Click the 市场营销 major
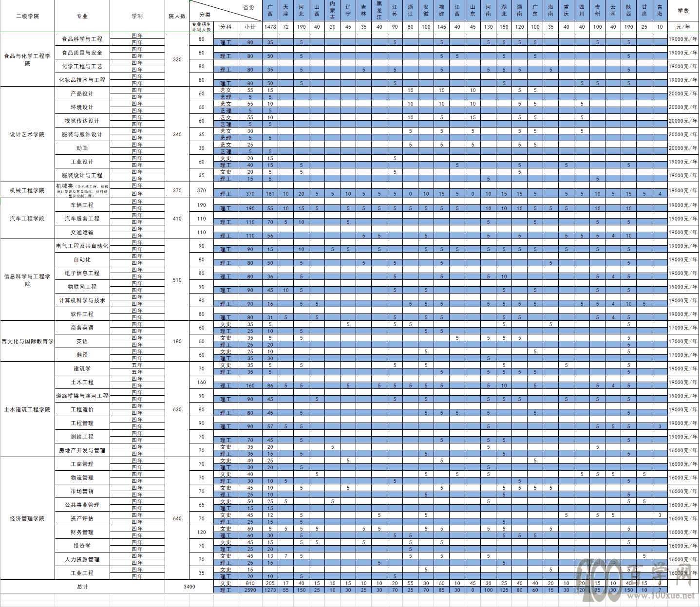 click(82, 491)
